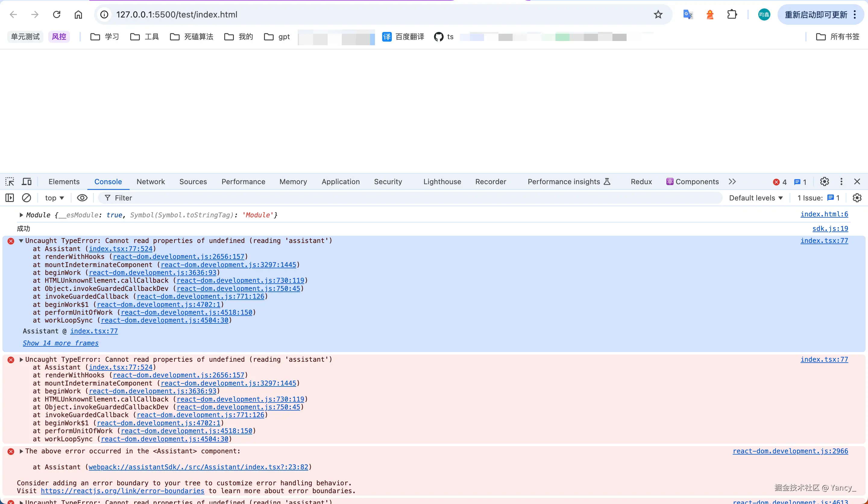Screen dimensions: 868x504
Task: Open the console settings gear icon
Action: coord(857,198)
